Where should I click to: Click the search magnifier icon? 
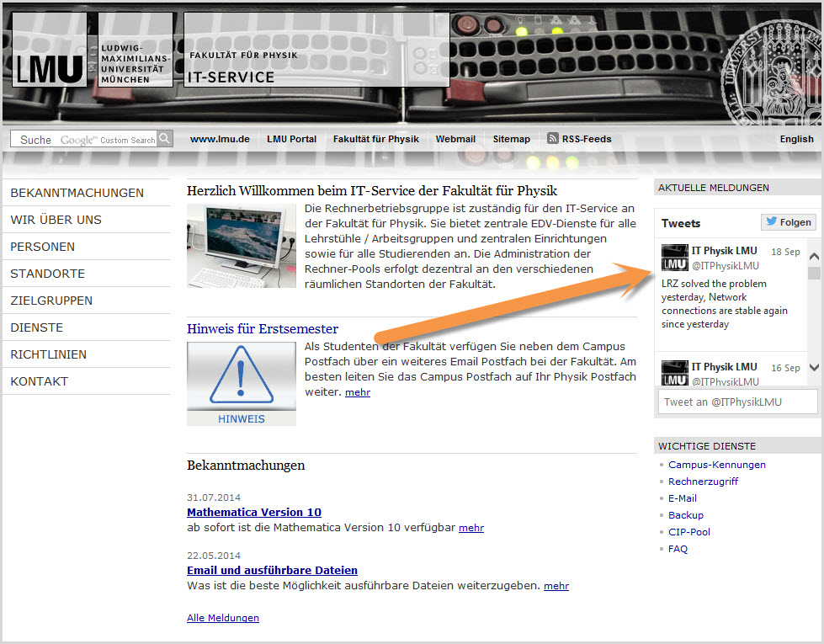164,138
